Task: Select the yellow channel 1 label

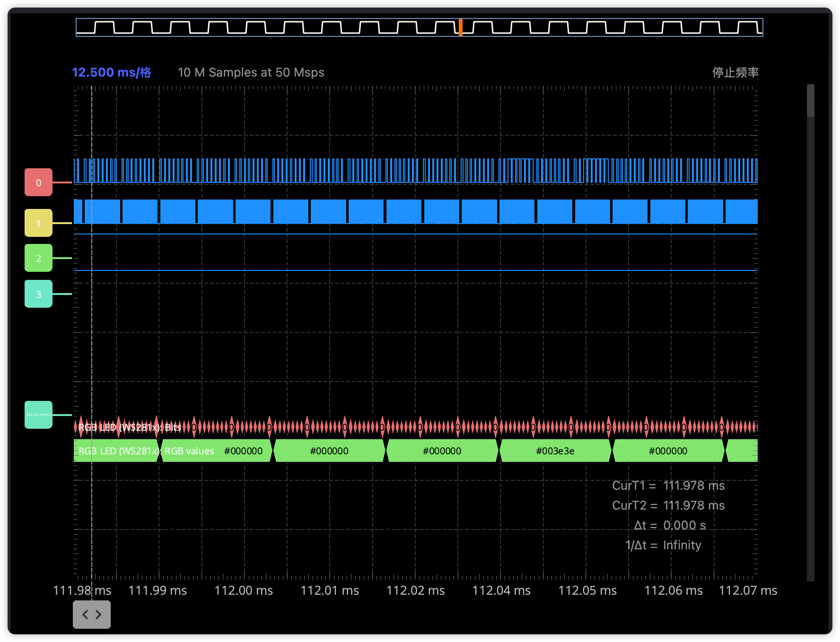Action: (x=38, y=223)
